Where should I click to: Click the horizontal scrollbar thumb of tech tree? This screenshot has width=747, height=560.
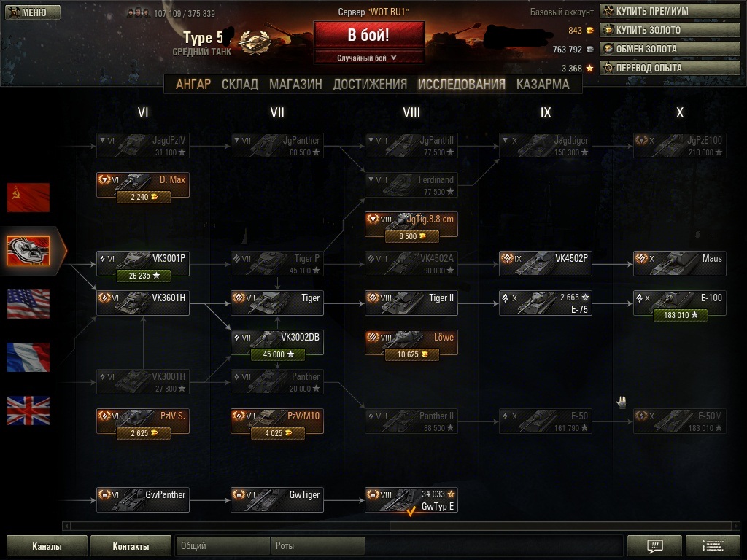coord(561,526)
